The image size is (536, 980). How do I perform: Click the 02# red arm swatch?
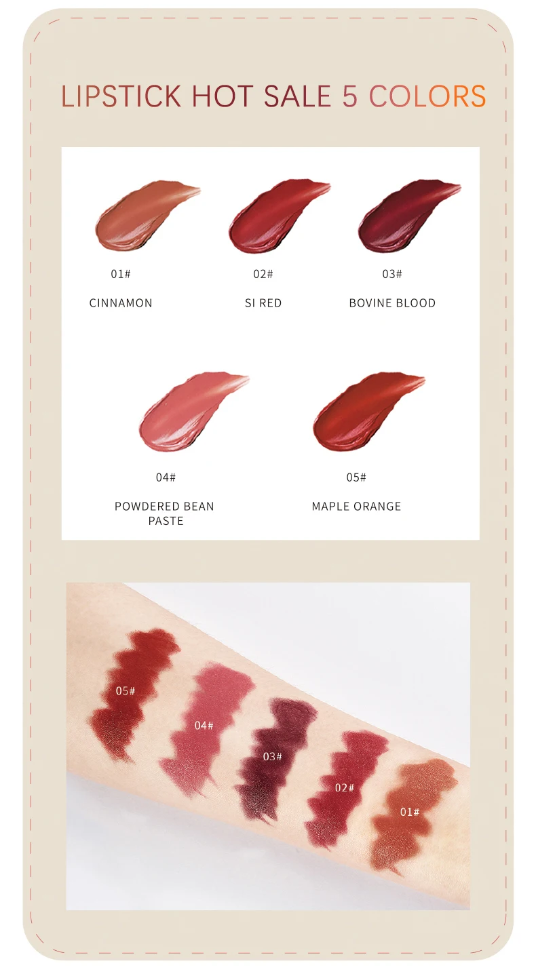click(x=345, y=788)
